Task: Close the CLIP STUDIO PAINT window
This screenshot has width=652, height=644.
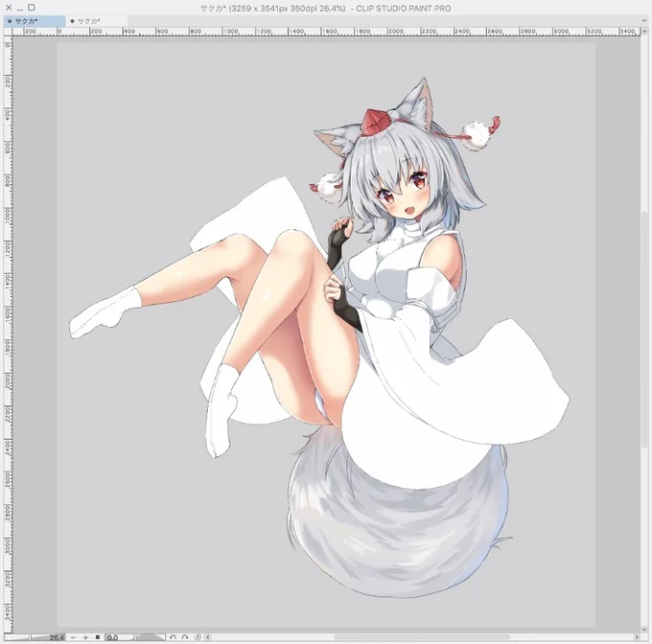Action: point(9,8)
